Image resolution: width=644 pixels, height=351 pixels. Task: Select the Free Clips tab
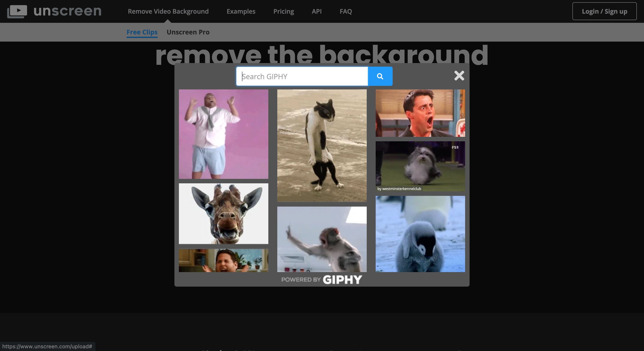[142, 32]
